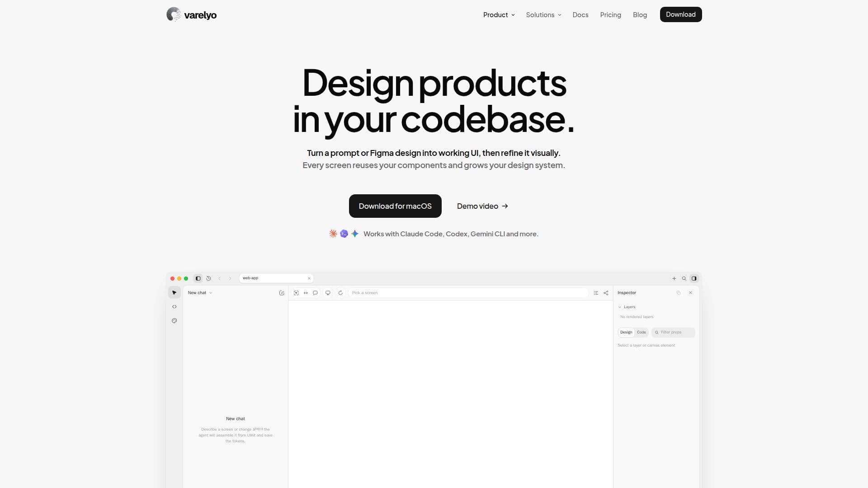The height and width of the screenshot is (488, 868).
Task: Click the Download button in navbar
Action: [x=681, y=14]
